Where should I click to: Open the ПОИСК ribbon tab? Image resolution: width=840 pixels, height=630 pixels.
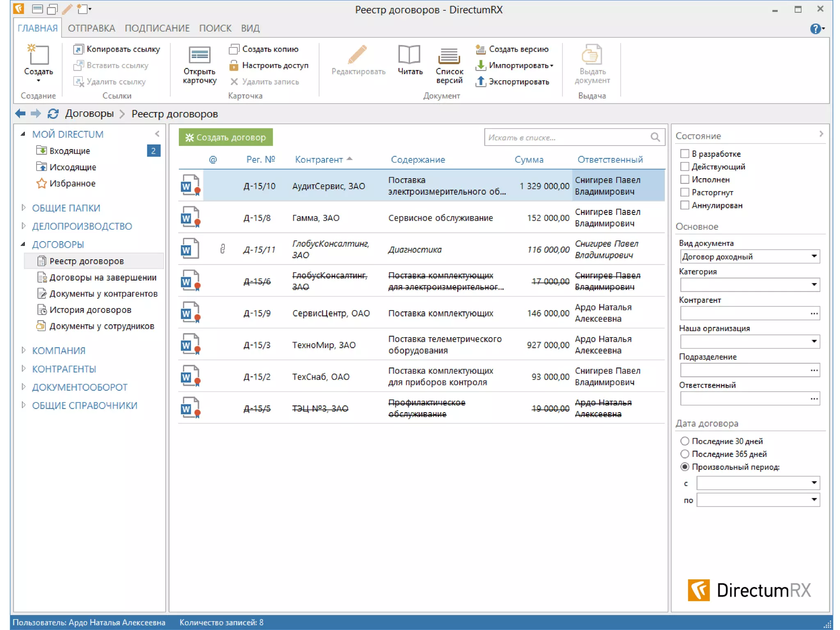pyautogui.click(x=215, y=28)
